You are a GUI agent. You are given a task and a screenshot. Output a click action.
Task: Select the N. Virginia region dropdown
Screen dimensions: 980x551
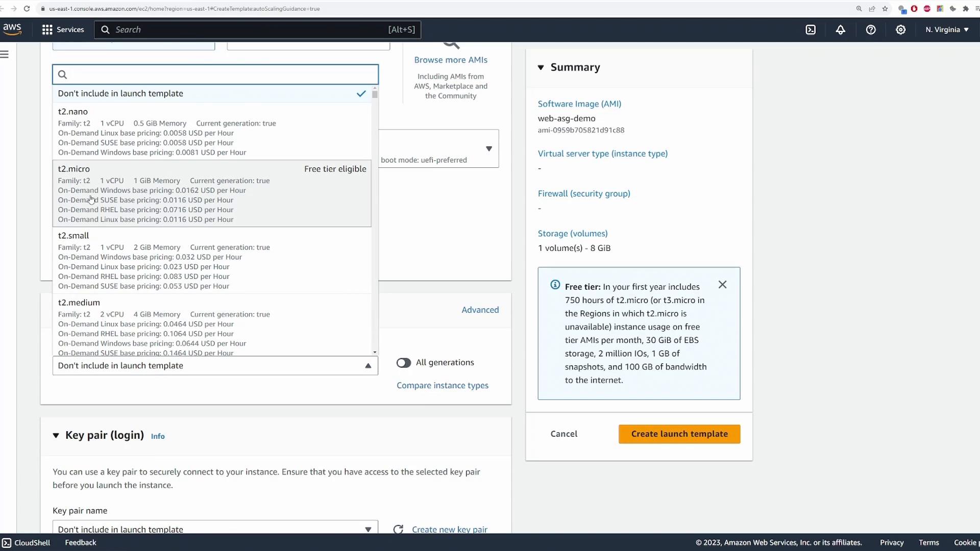tap(947, 30)
